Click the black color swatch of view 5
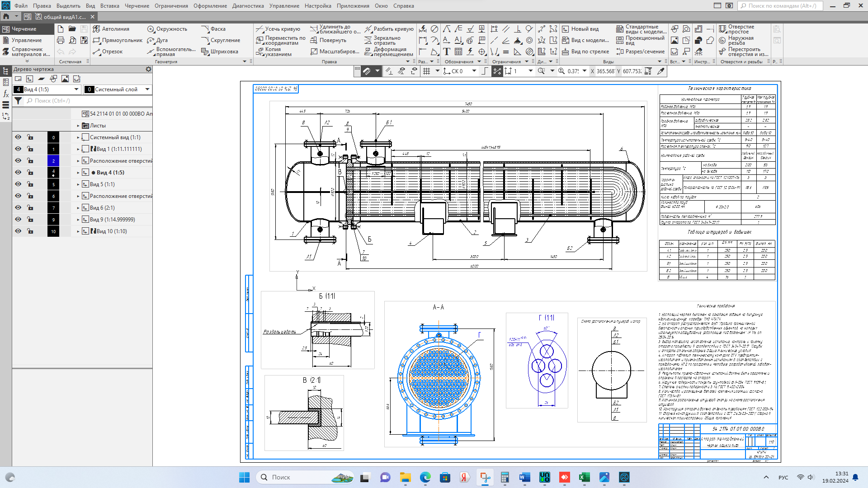This screenshot has width=868, height=488. click(53, 184)
